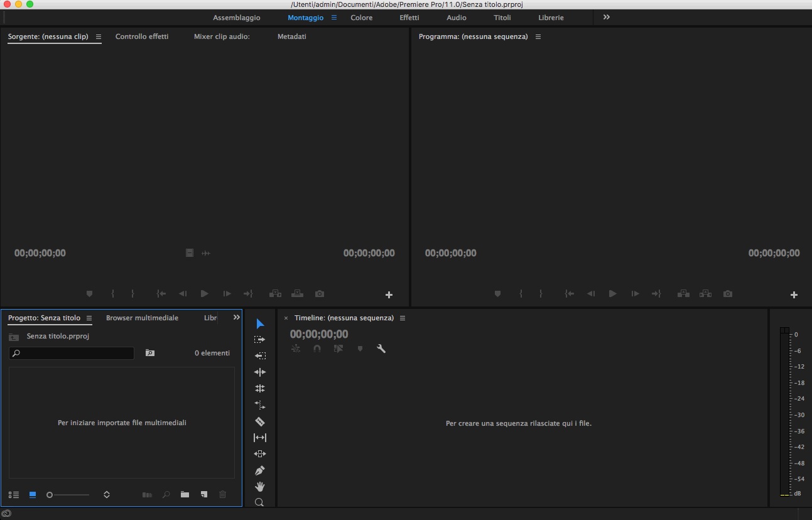
Task: Select the Selection arrow tool
Action: point(260,323)
